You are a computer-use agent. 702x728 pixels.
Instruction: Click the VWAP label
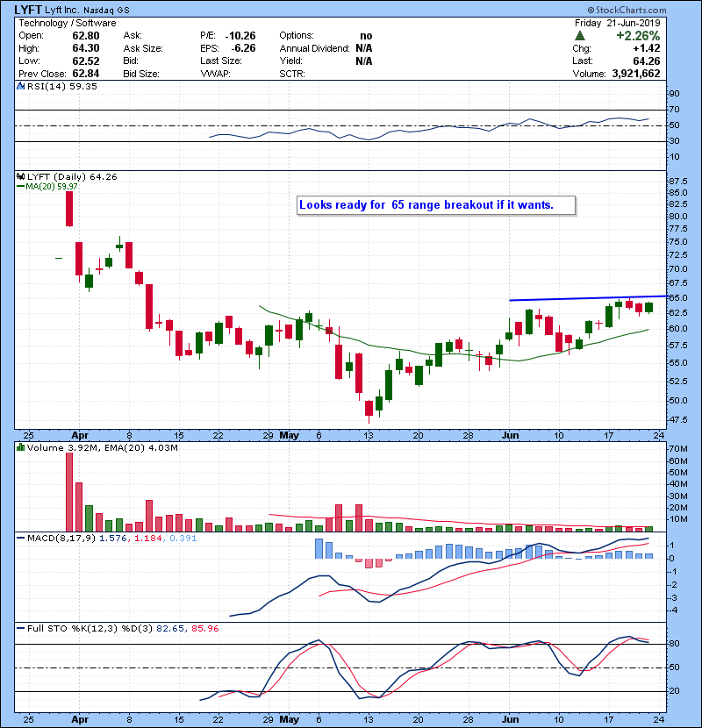coord(216,74)
